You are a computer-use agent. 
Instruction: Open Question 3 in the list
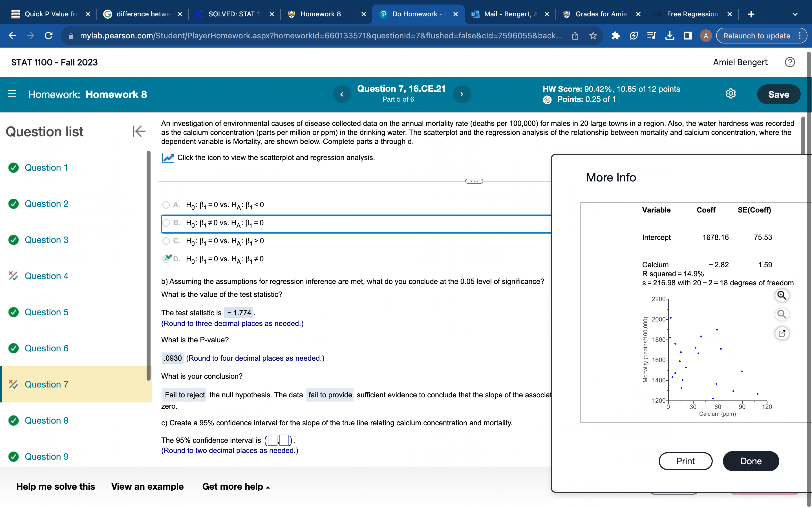coord(46,240)
